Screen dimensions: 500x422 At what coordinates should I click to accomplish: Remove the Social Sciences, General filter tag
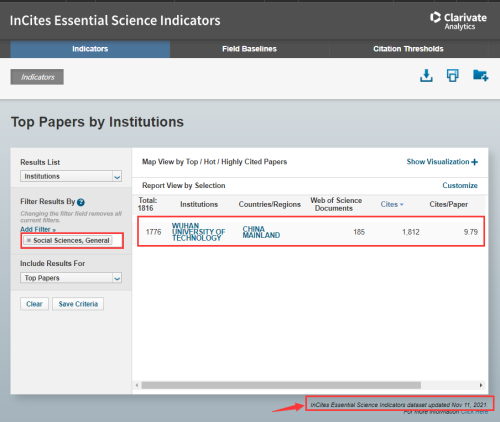29,240
